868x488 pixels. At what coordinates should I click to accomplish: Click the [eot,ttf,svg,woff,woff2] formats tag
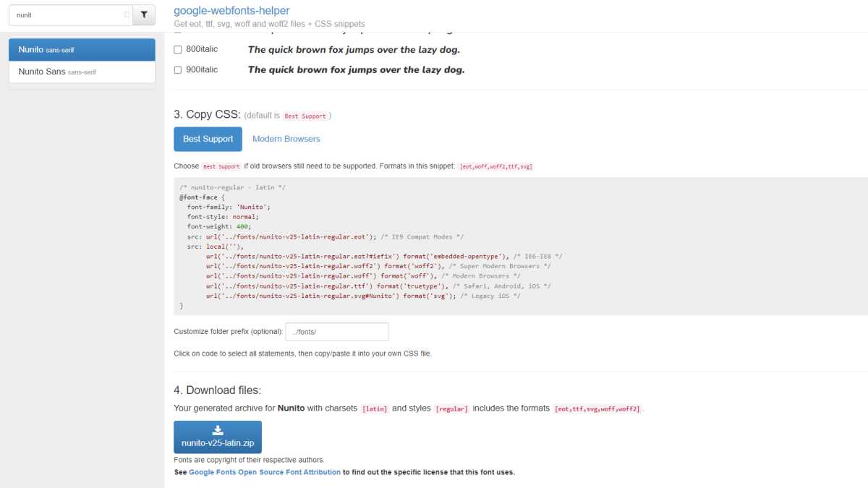click(x=597, y=409)
